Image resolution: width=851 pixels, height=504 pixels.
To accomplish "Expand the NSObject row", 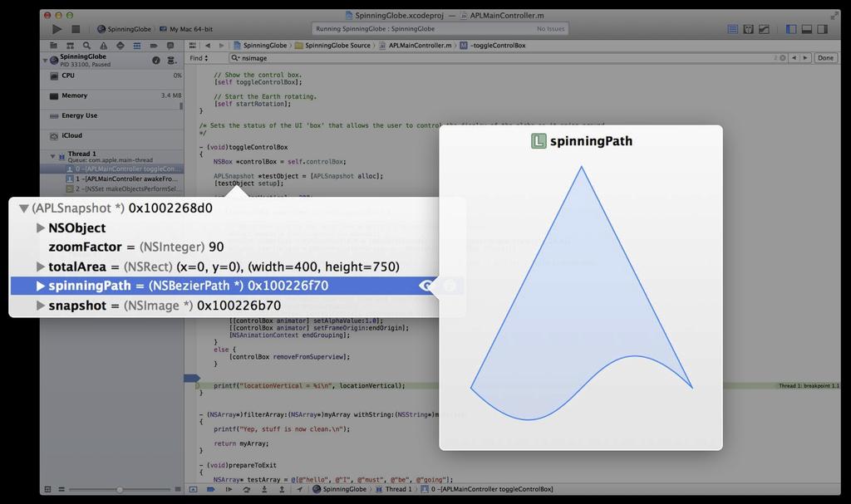I will 40,228.
